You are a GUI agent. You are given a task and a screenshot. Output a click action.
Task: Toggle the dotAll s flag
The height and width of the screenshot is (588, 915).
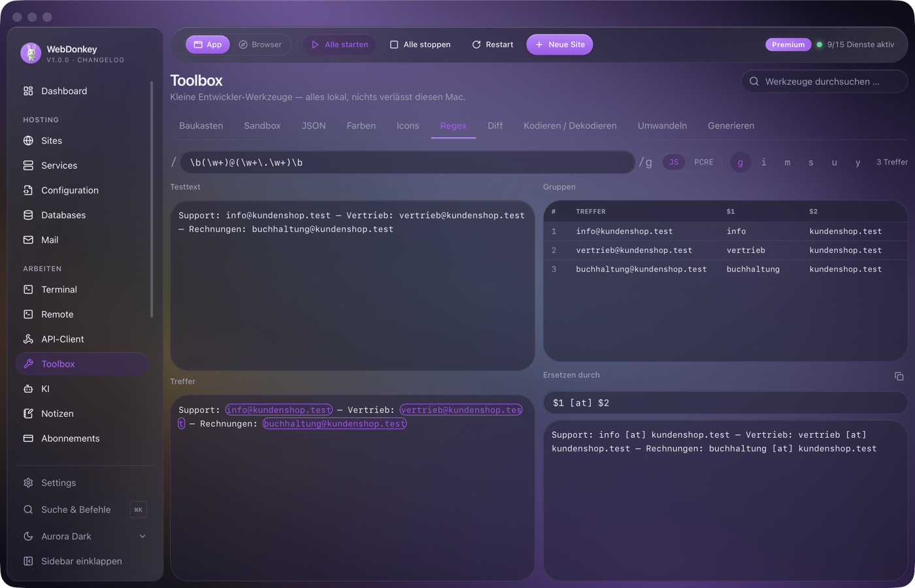click(x=811, y=163)
